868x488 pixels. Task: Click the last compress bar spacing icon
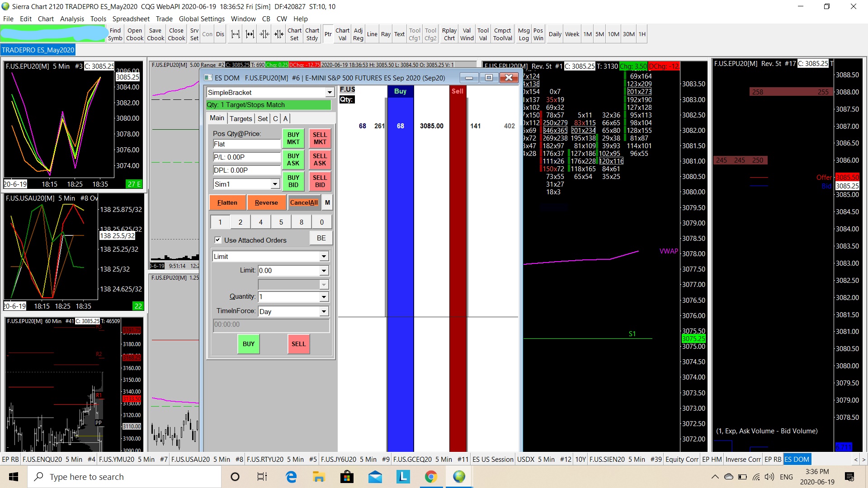(279, 34)
